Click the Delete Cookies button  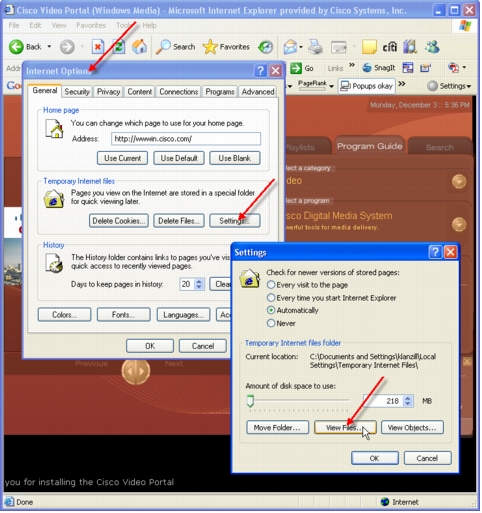[119, 221]
